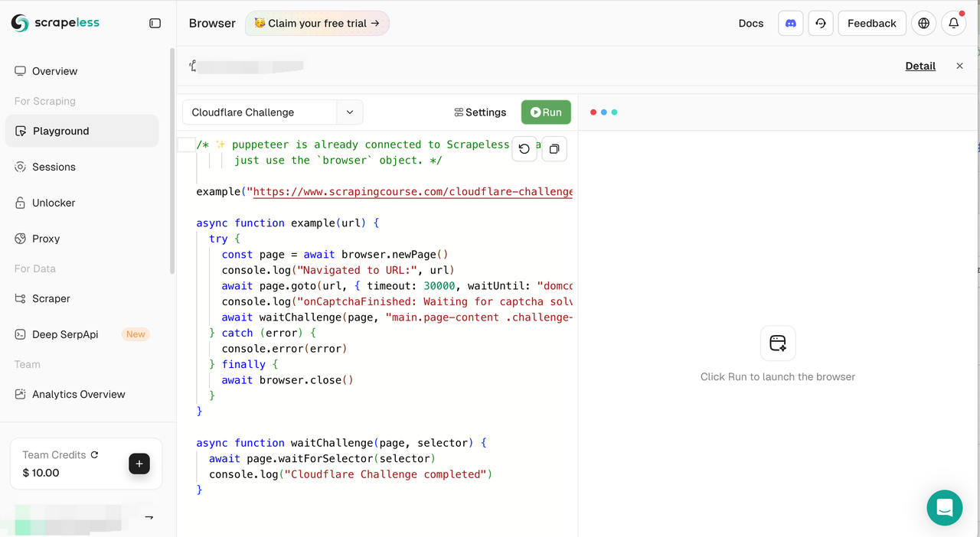Refresh the Team Credits balance
Viewport: 980px width, 537px height.
pos(95,454)
